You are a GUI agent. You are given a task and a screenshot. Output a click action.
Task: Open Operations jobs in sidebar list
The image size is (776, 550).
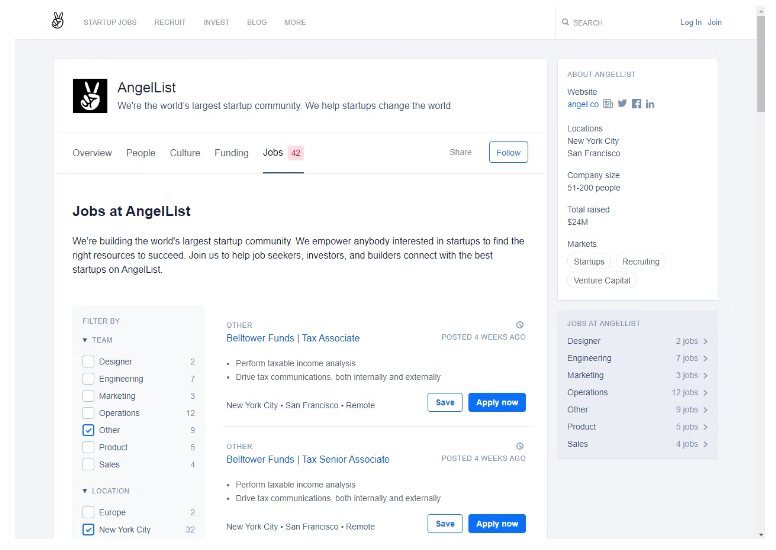coord(637,393)
